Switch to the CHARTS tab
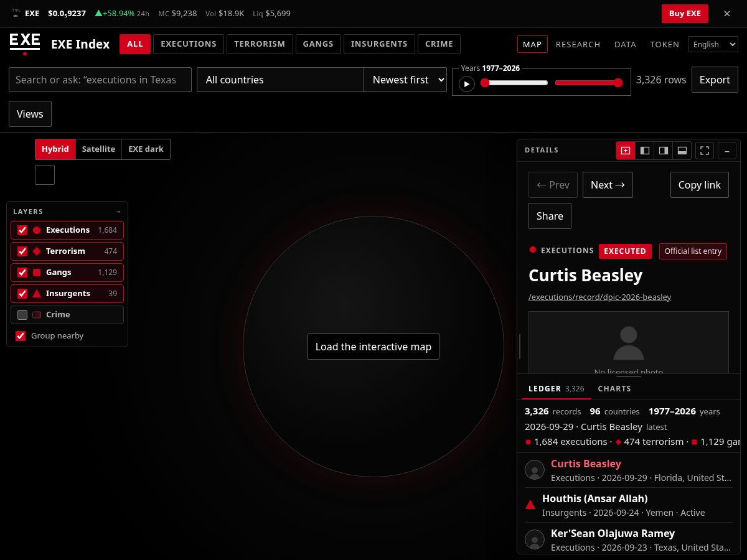The width and height of the screenshot is (747, 560). 614,388
